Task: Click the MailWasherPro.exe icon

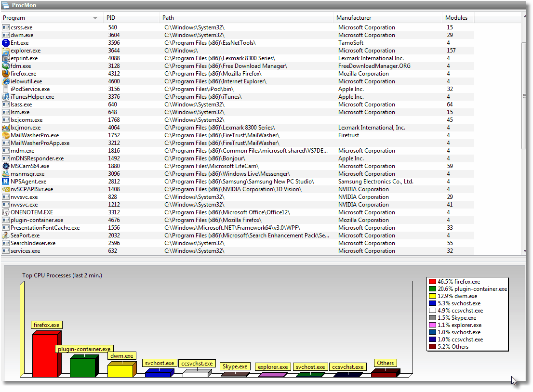Action: coord(5,135)
